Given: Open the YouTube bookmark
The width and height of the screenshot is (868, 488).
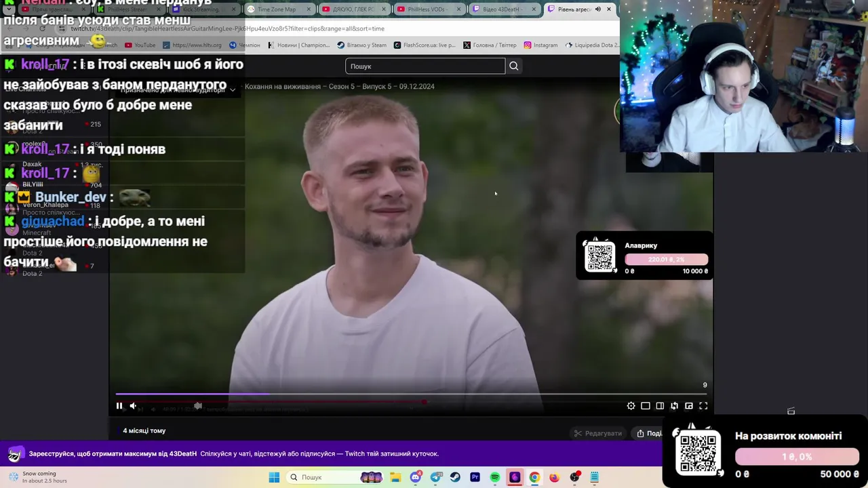Looking at the screenshot, I should pyautogui.click(x=139, y=45).
